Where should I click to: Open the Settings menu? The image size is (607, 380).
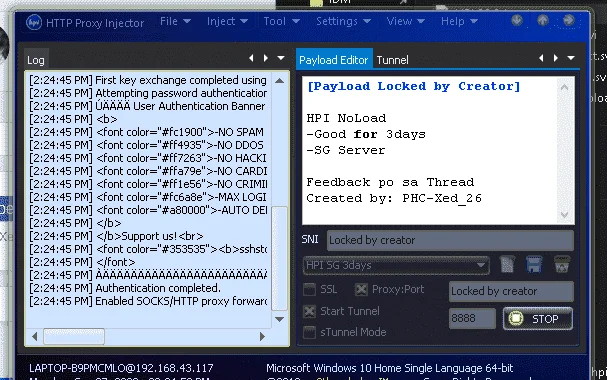click(343, 21)
